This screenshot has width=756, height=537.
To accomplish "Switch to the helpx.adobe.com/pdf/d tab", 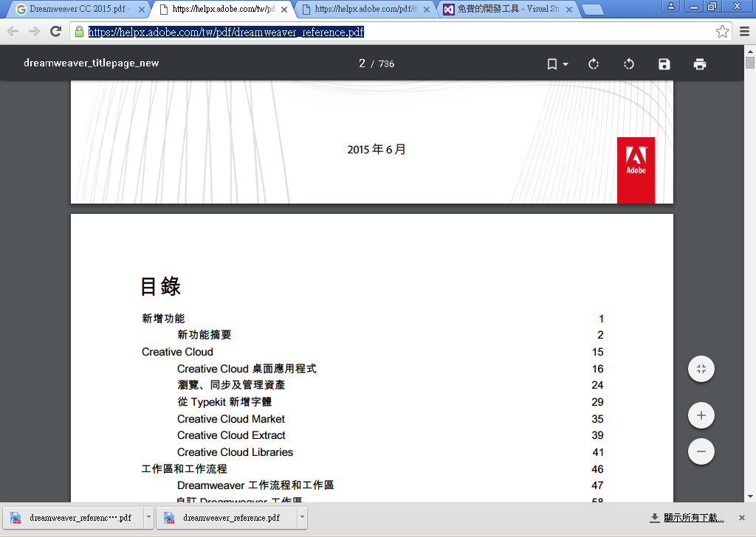I will coord(366,9).
